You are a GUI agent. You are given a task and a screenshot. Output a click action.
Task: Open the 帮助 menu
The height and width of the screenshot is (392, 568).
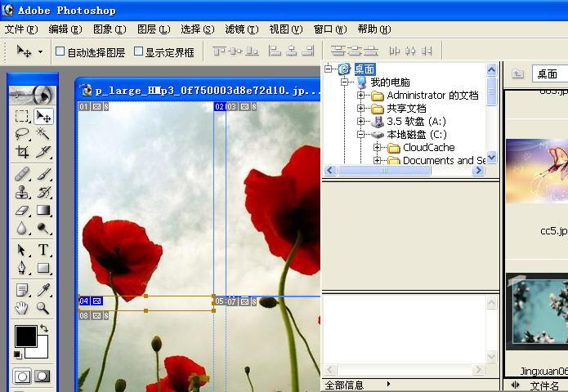pos(374,29)
